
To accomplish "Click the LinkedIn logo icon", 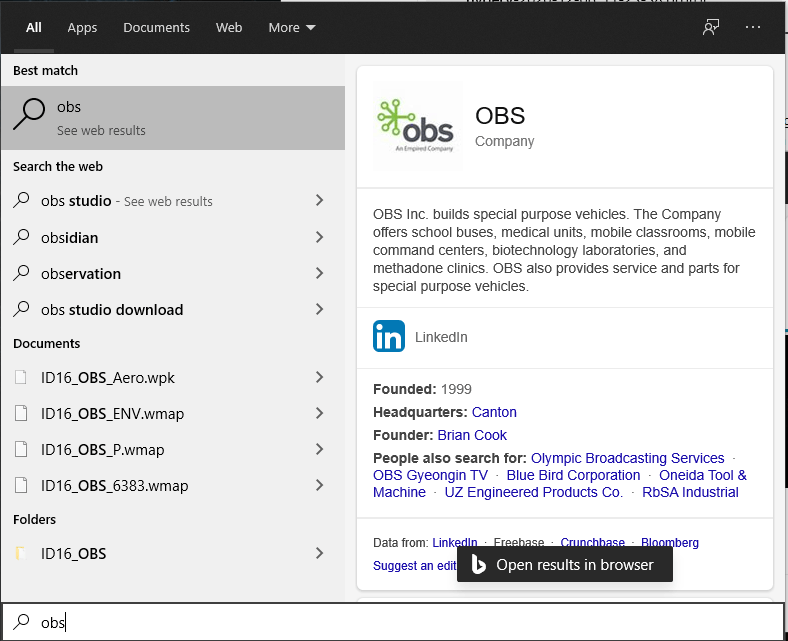I will (x=389, y=336).
